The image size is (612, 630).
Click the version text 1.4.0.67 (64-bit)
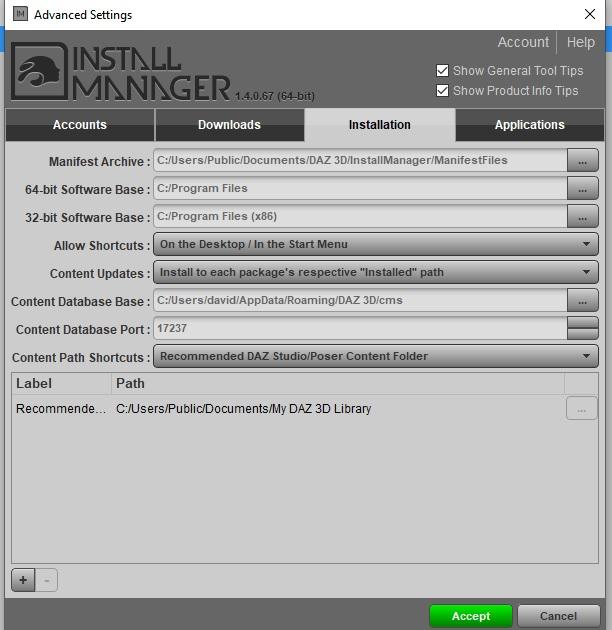point(275,96)
